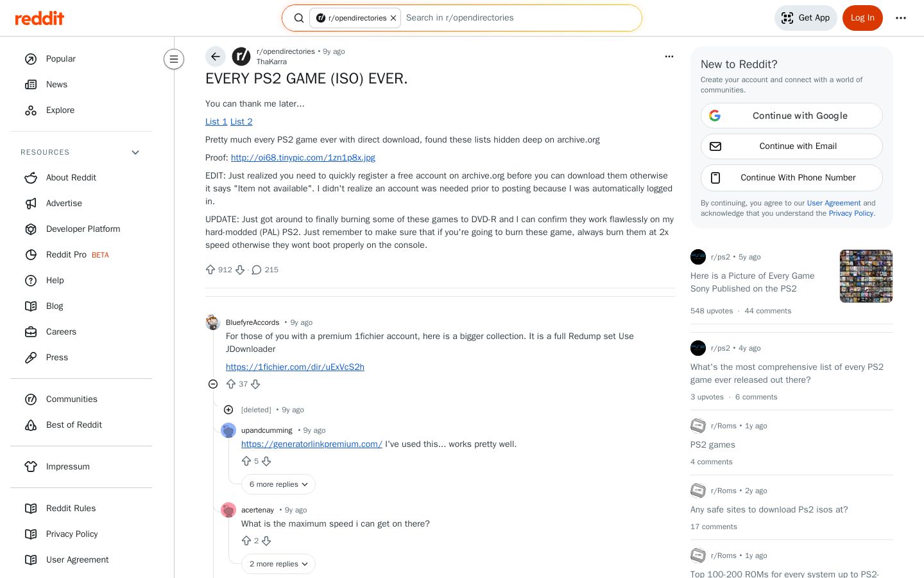Image resolution: width=924 pixels, height=578 pixels.
Task: Open the PS2 games collage thumbnail
Action: point(866,276)
